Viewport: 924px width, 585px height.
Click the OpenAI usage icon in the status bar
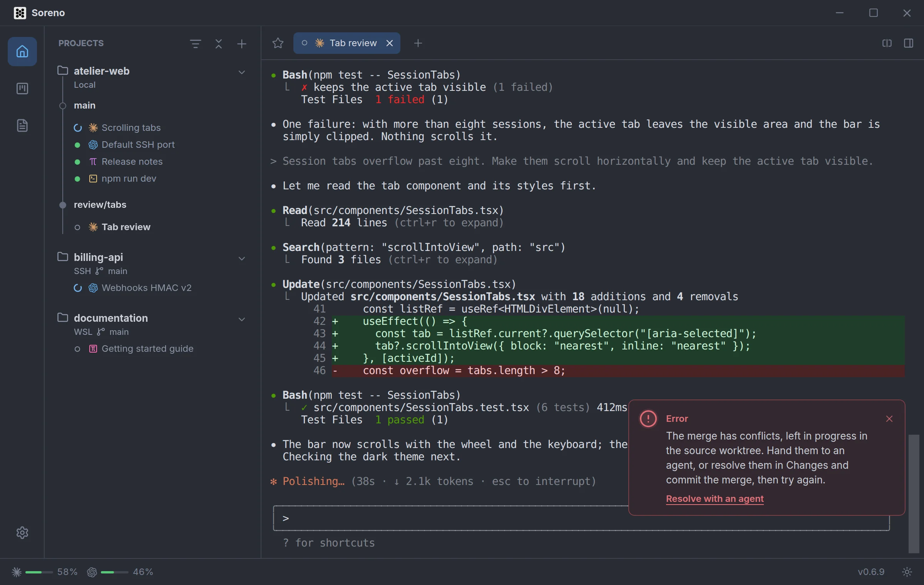coord(92,572)
